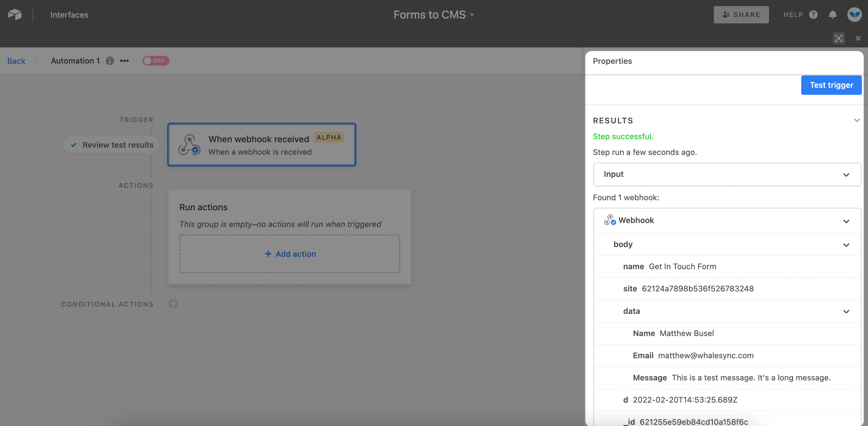868x426 pixels.
Task: Expand the Input section
Action: point(846,174)
